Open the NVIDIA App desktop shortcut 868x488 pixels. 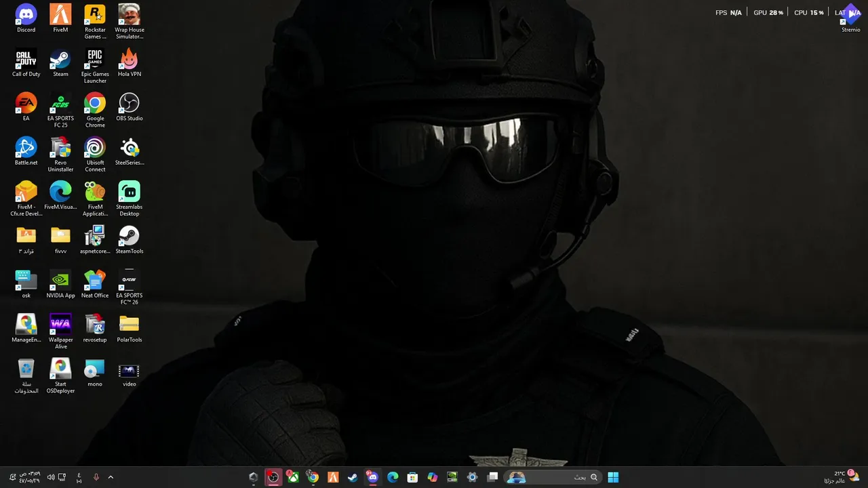[x=60, y=285]
